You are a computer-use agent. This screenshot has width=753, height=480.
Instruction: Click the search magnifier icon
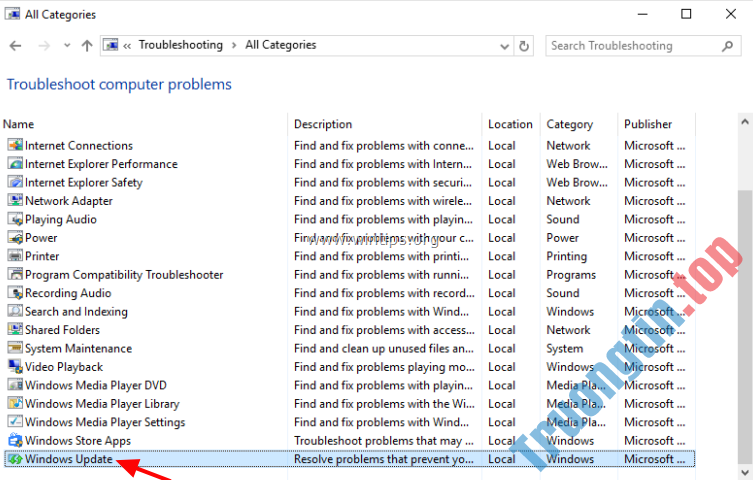click(728, 46)
